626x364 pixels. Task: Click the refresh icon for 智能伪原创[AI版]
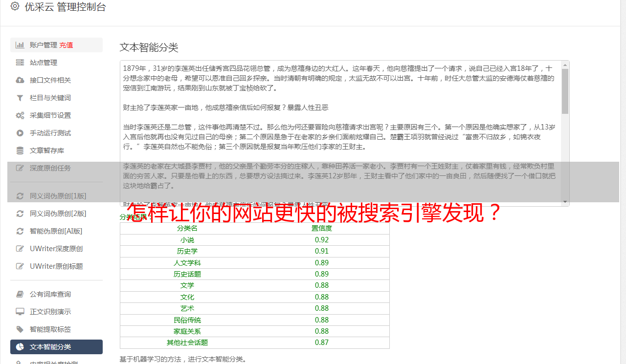(x=20, y=231)
